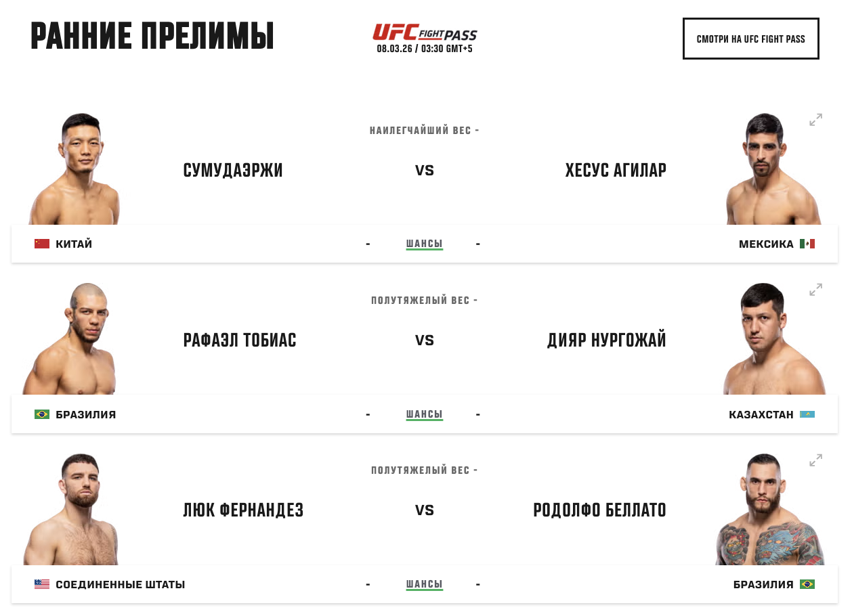The width and height of the screenshot is (852, 616).
Task: Open Шансы for Tobias vs Nurgozhay
Action: (424, 414)
